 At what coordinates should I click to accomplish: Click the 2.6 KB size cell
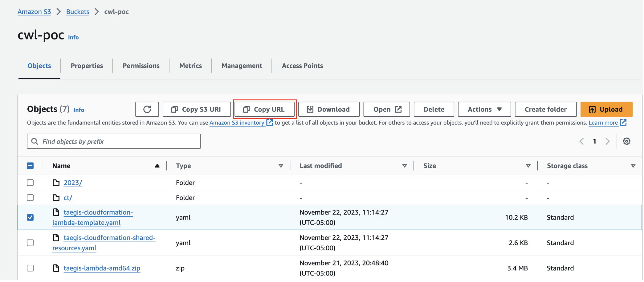(518, 243)
